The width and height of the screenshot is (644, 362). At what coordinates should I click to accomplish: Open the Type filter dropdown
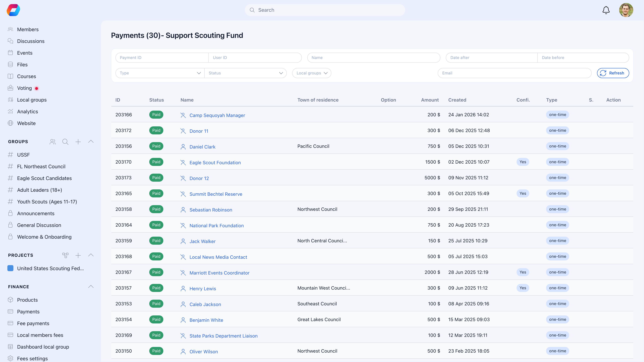[x=159, y=73]
